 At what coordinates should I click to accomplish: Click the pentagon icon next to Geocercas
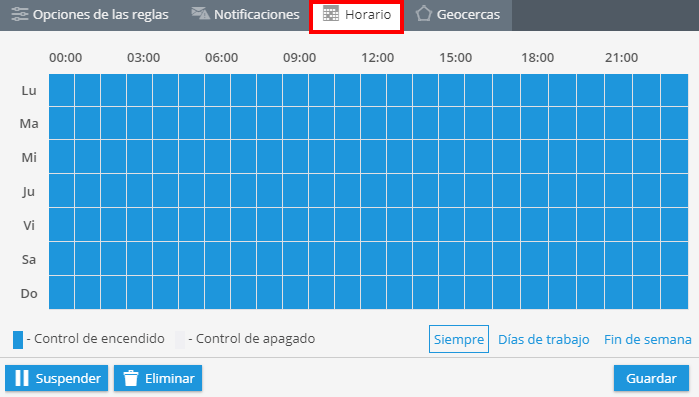(x=424, y=14)
